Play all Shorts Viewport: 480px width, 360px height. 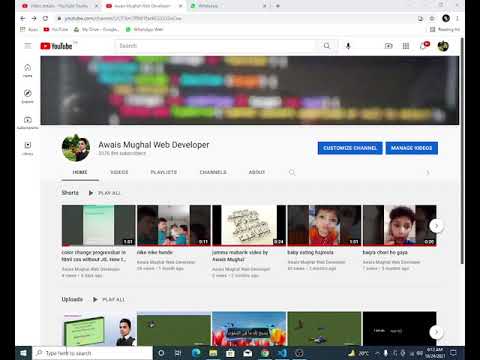[105, 193]
